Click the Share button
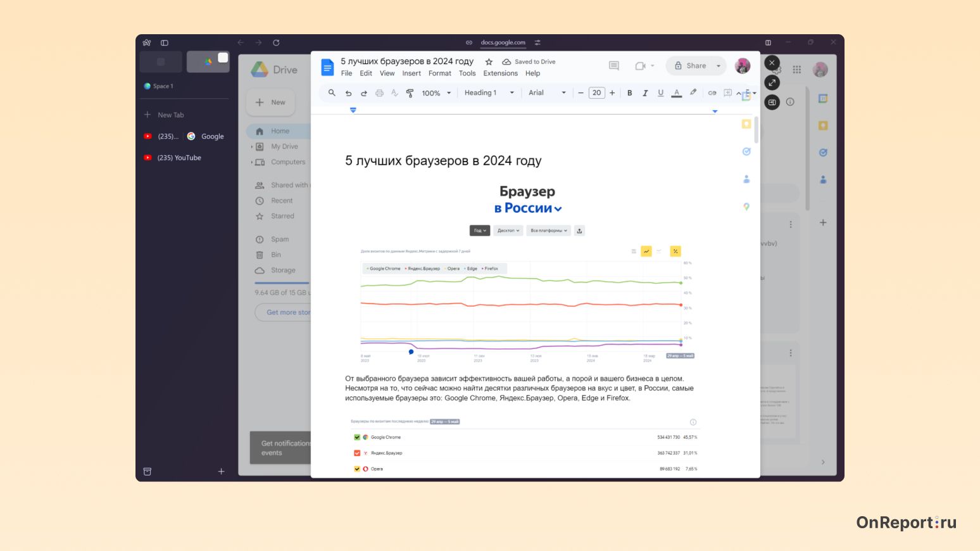Screen dimensions: 980x551 coord(690,66)
